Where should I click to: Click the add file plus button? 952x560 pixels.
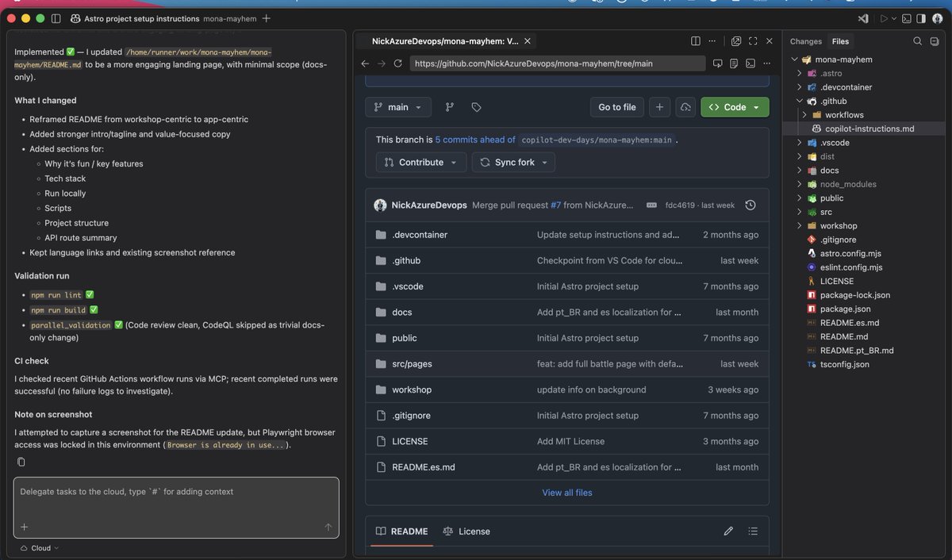point(659,107)
